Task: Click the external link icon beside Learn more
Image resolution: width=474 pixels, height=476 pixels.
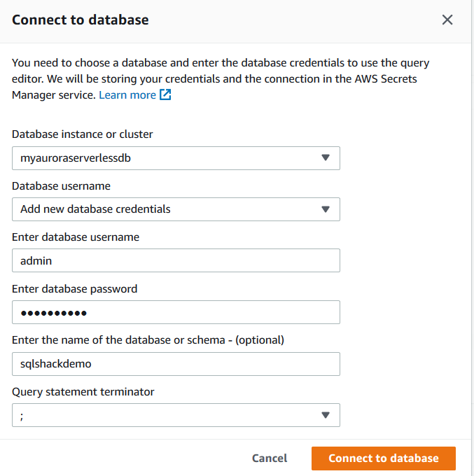Action: (x=166, y=94)
